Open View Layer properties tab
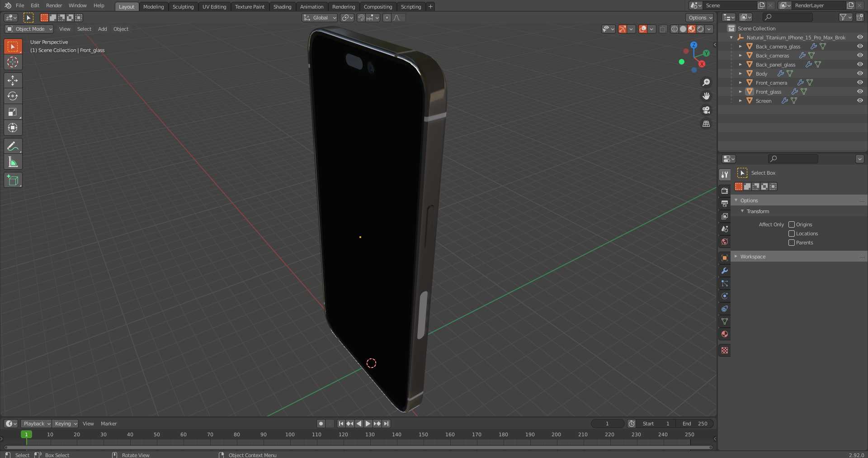This screenshot has width=868, height=458. (725, 216)
